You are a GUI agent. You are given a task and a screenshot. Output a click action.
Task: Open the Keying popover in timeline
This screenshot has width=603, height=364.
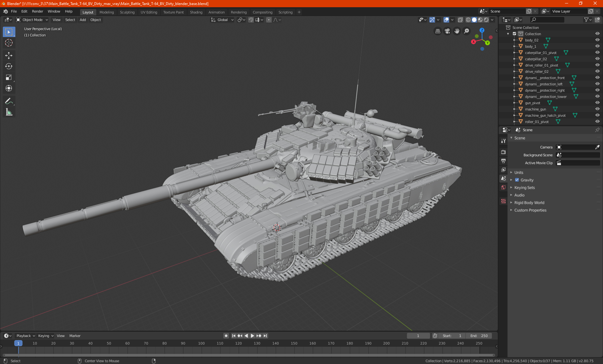tap(46, 336)
